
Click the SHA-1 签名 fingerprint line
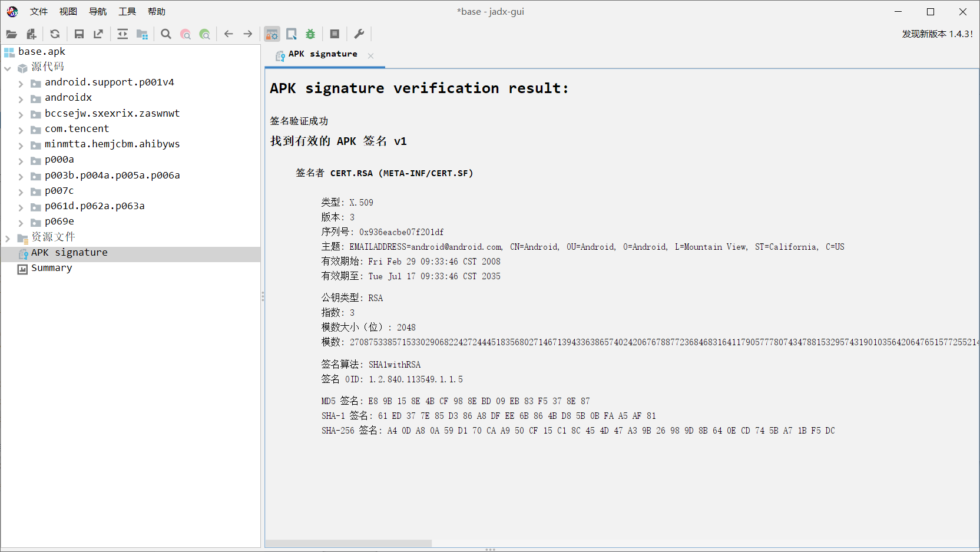point(488,416)
